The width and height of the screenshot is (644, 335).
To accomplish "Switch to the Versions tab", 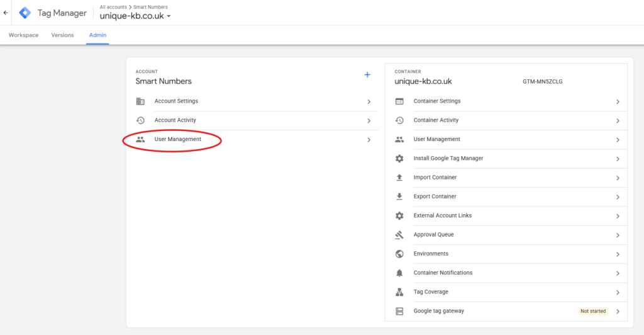I will point(62,35).
